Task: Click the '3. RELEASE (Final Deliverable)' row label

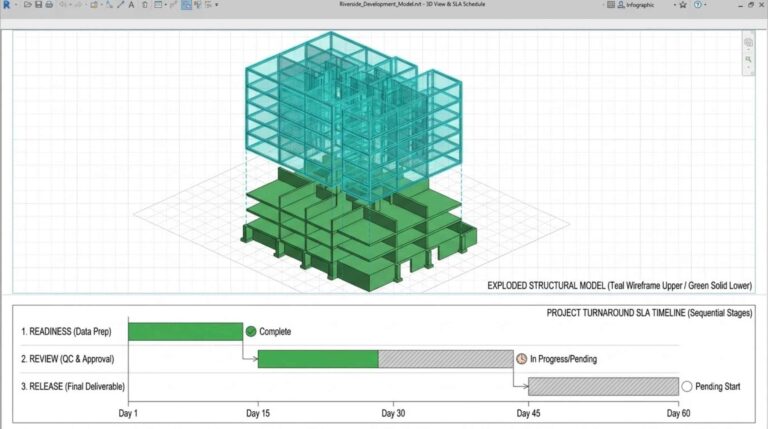Action: [73, 386]
